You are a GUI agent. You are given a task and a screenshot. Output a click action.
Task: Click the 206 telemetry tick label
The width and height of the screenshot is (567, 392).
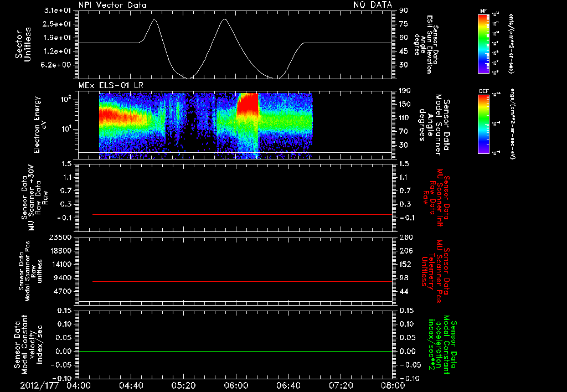point(404,251)
